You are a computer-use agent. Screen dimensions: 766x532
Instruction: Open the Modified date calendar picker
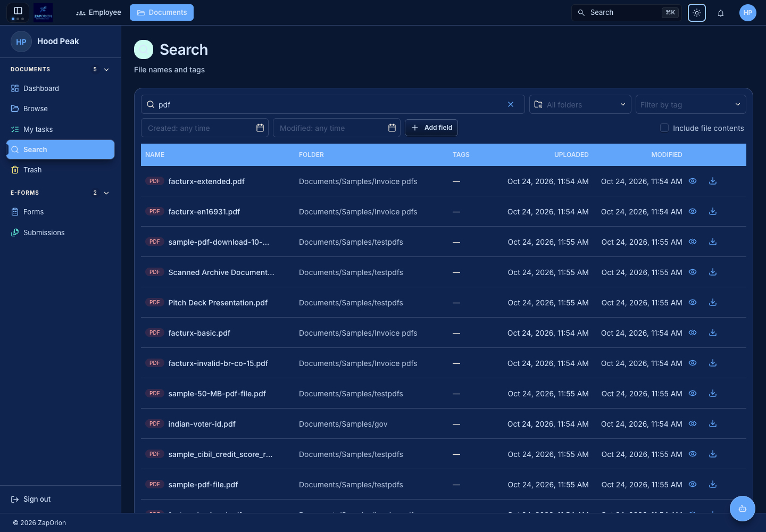(392, 128)
